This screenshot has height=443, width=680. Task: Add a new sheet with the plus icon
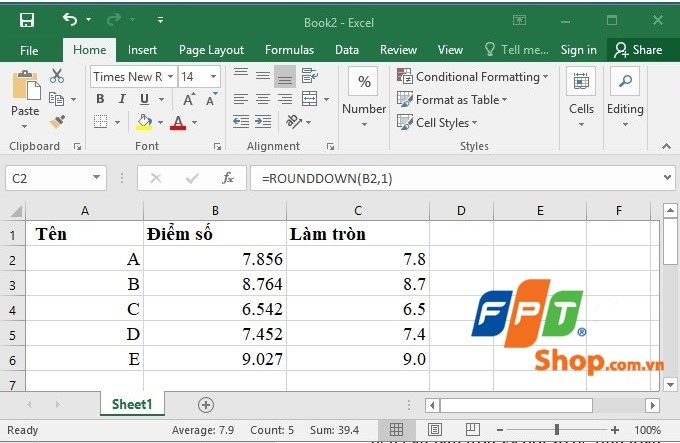click(x=206, y=405)
